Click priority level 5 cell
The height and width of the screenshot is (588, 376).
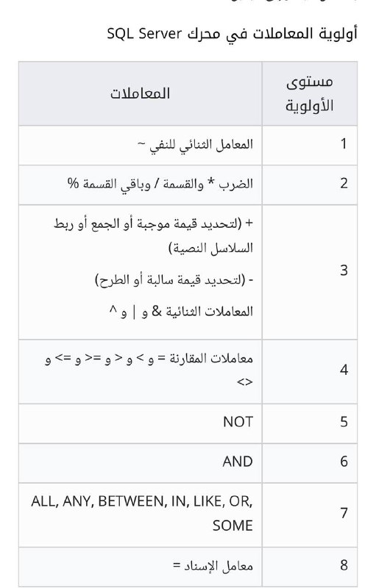tap(310, 423)
